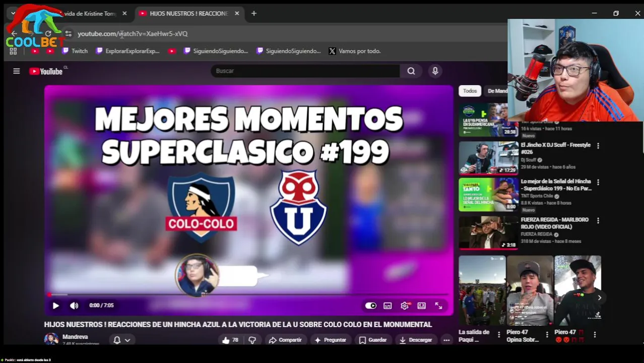This screenshot has width=644, height=363.
Task: Click the Preguntar button
Action: click(331, 340)
